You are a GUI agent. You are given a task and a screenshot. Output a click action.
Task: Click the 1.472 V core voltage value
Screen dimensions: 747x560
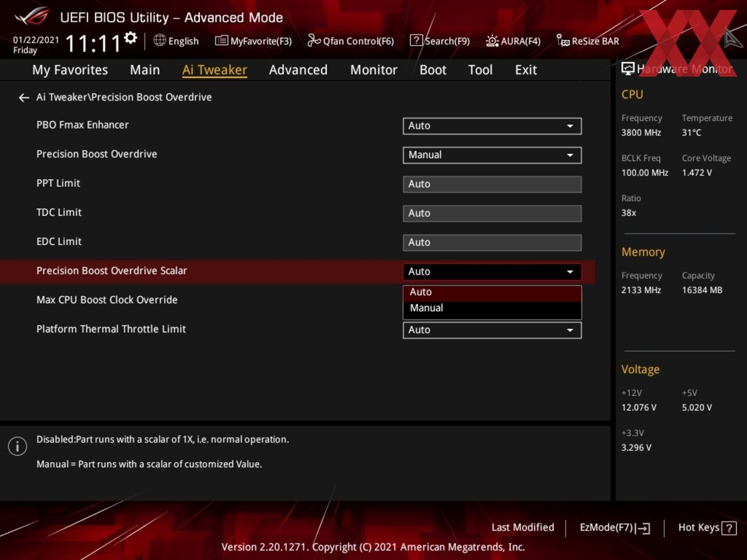click(697, 173)
